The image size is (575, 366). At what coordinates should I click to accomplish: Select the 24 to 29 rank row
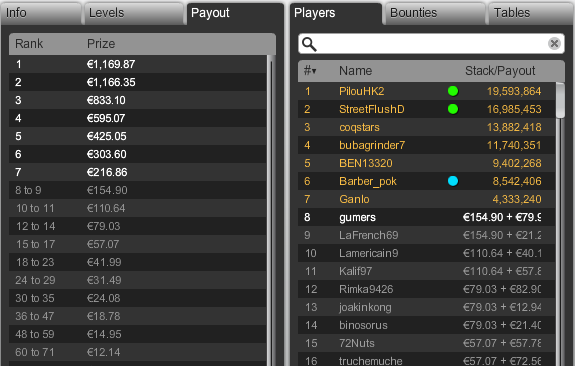pos(138,280)
